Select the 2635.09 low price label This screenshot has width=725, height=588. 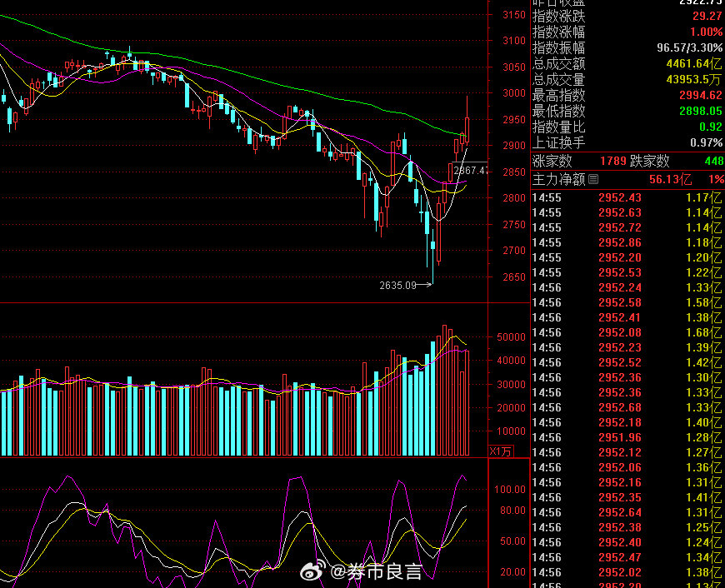click(398, 285)
